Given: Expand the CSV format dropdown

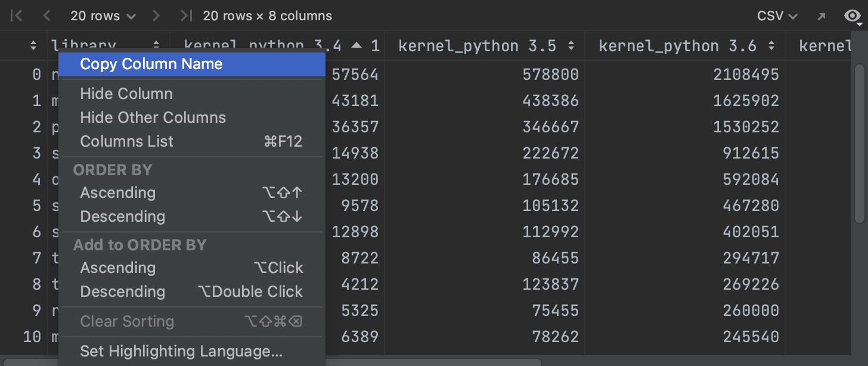Looking at the screenshot, I should 777,16.
